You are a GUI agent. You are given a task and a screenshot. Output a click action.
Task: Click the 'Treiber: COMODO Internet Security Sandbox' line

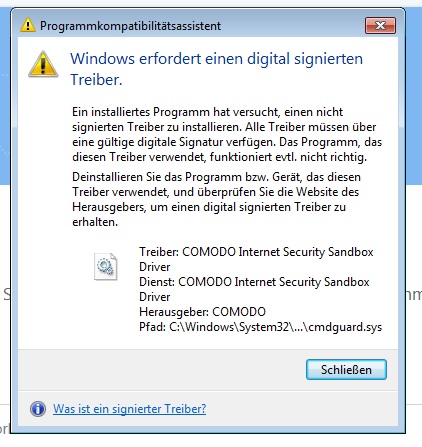pyautogui.click(x=256, y=252)
